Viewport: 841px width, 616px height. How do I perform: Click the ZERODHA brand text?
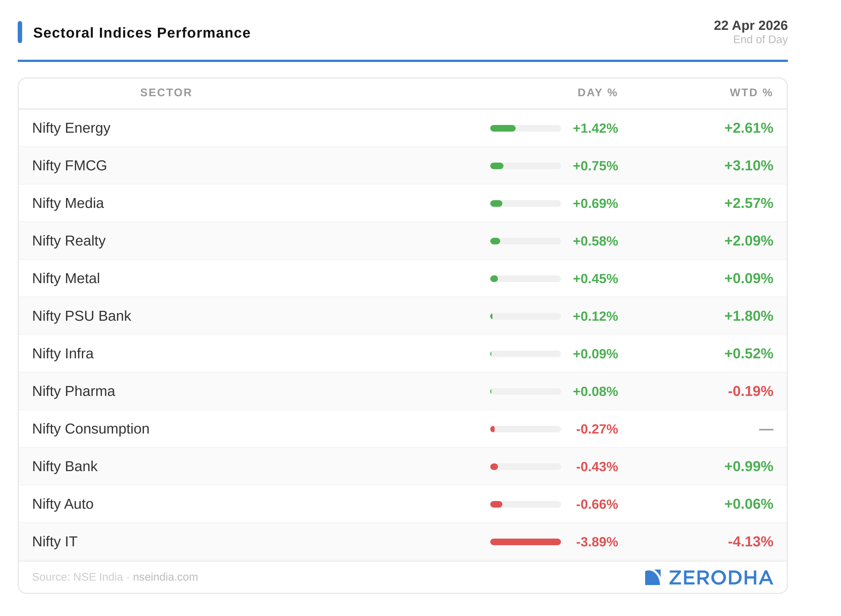click(720, 578)
